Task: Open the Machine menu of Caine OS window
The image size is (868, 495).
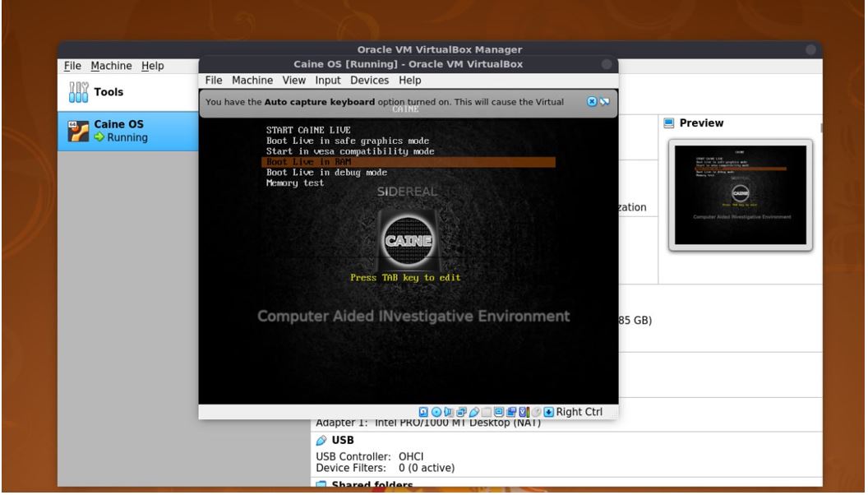Action: 252,81
